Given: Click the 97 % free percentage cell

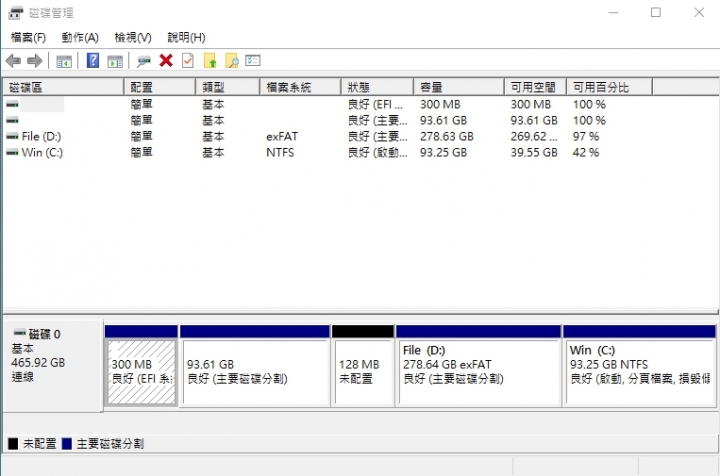Looking at the screenshot, I should point(585,136).
